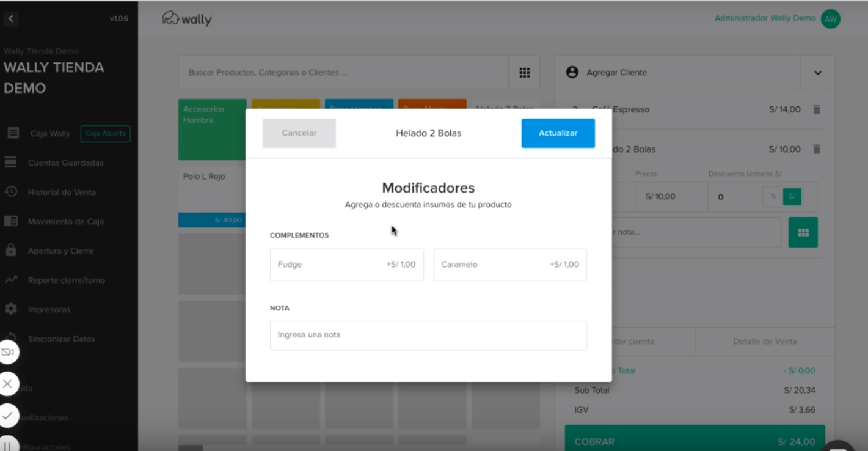
Task: Click the Ingresa una nota field
Action: coord(428,335)
